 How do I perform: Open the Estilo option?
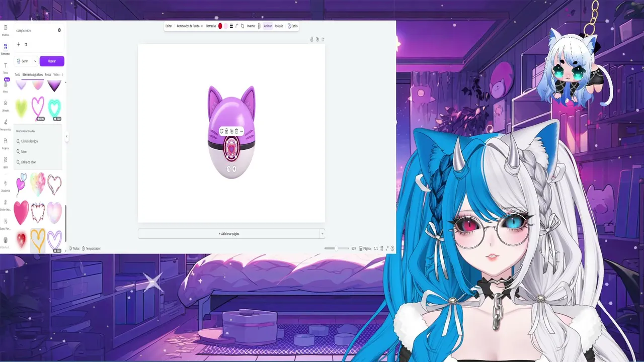click(293, 26)
